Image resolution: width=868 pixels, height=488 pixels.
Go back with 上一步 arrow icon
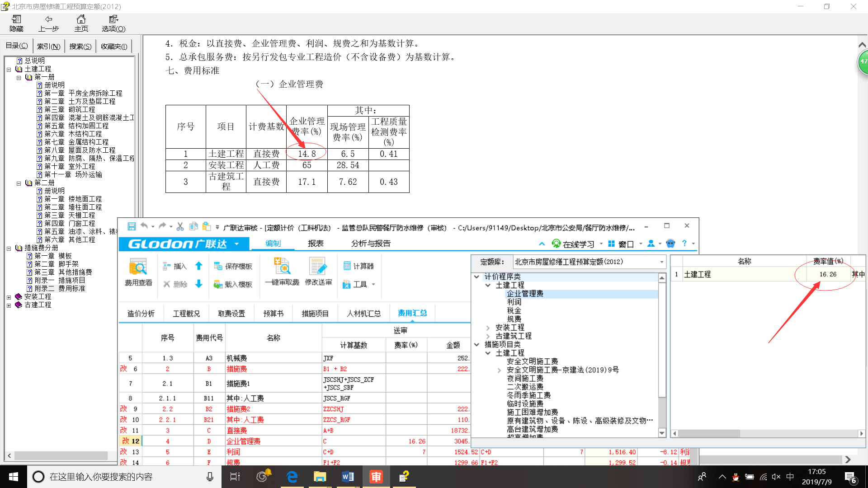[x=48, y=23]
